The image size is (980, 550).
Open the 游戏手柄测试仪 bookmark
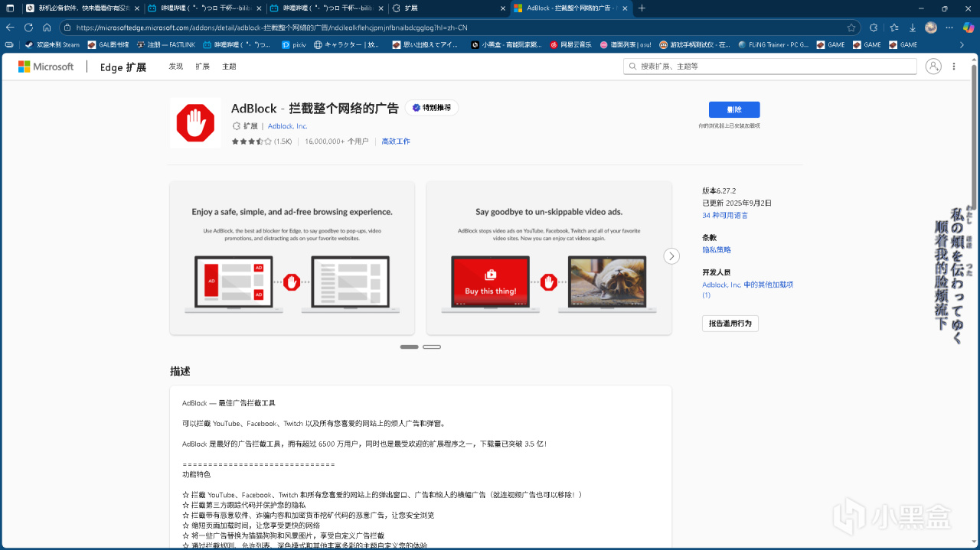pos(695,44)
